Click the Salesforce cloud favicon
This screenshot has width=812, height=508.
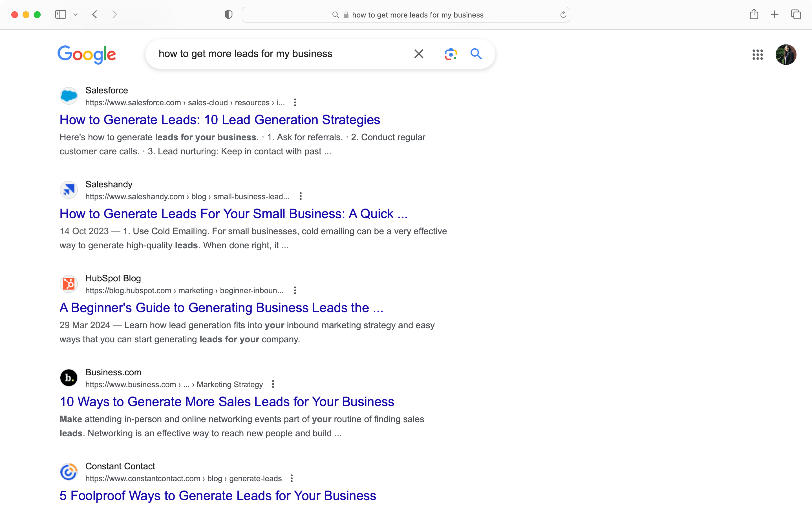(69, 96)
